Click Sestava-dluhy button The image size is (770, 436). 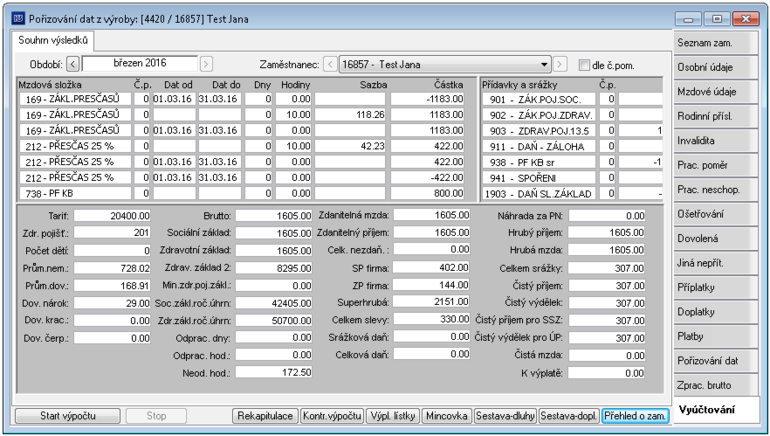click(x=505, y=416)
